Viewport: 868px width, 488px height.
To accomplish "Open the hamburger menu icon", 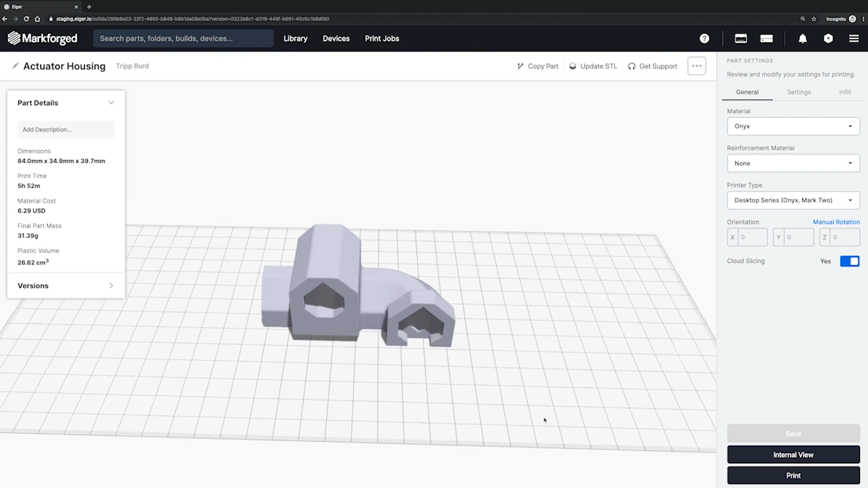I will point(854,38).
